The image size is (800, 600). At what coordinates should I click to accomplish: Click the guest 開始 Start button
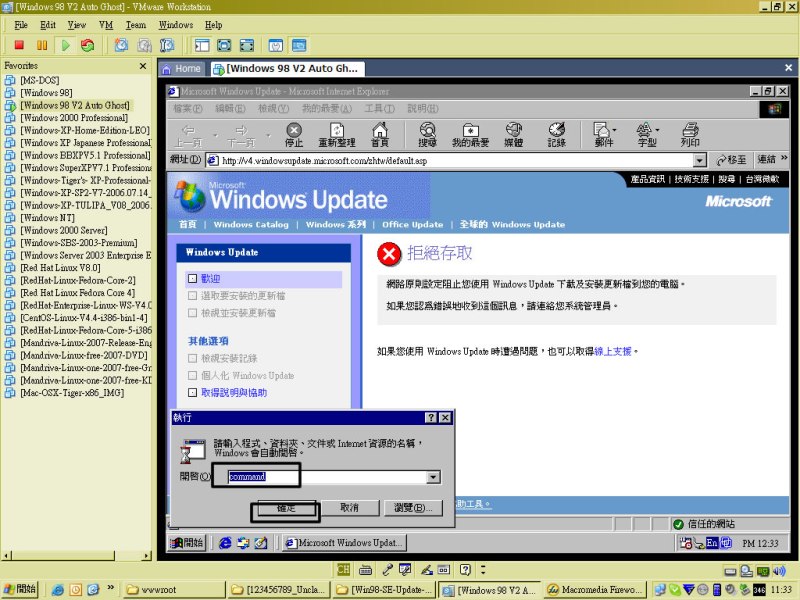(187, 543)
